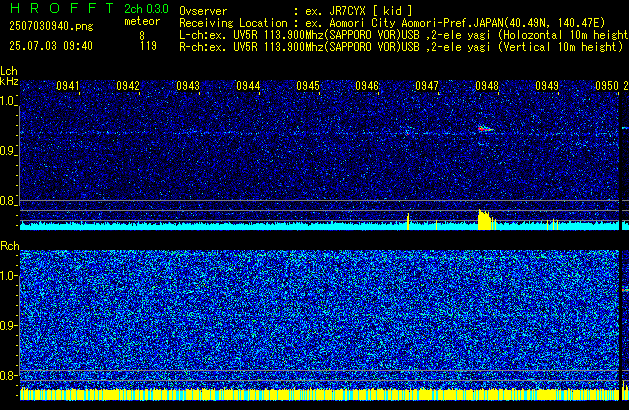The height and width of the screenshot is (410, 629).
Task: Click the 0.8 frequency label on Lch axis
Action: coord(8,201)
